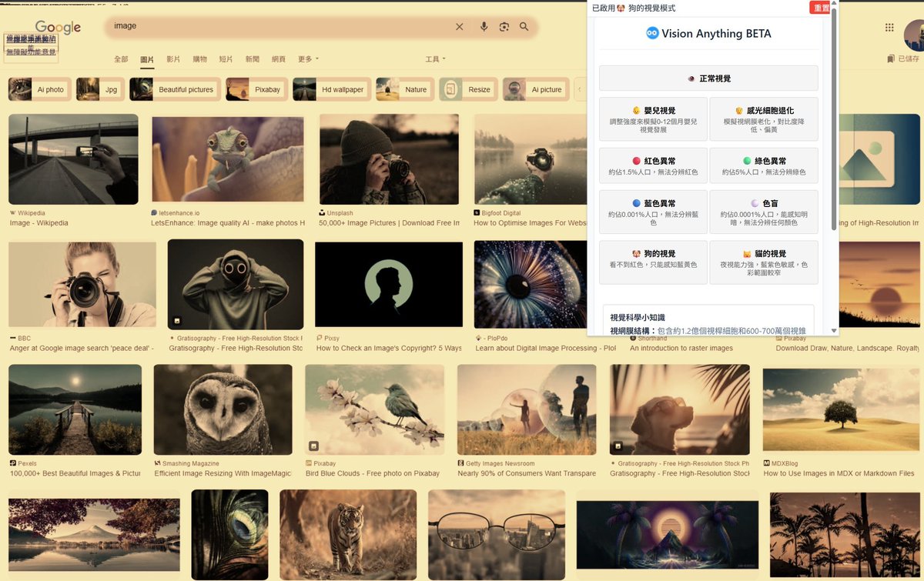Image resolution: width=924 pixels, height=581 pixels.
Task: Switch to the 全部 tab
Action: coord(121,59)
